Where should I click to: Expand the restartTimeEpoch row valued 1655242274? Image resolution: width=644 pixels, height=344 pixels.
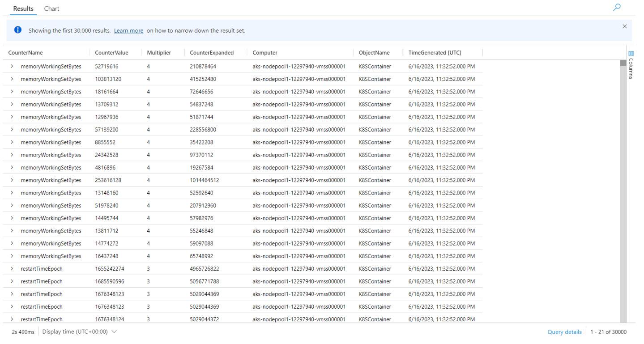pos(12,269)
